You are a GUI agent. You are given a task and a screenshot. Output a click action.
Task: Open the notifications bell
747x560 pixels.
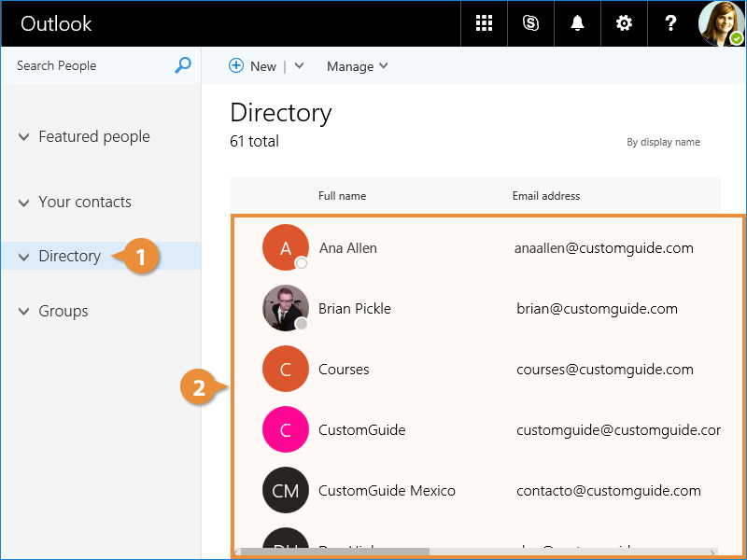[577, 23]
